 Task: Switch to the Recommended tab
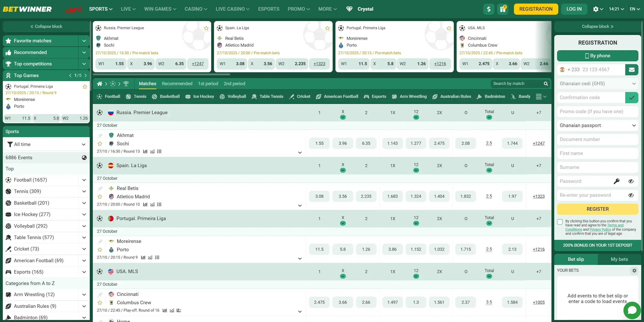point(177,84)
